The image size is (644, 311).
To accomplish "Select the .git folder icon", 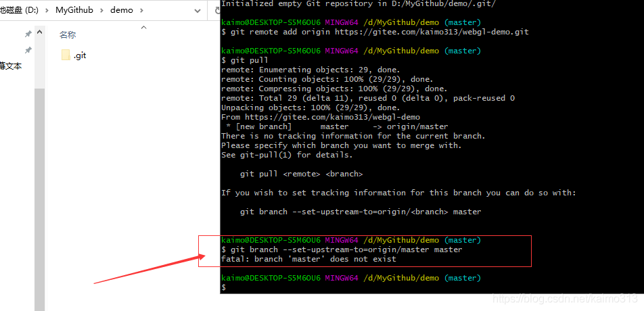I will 66,55.
